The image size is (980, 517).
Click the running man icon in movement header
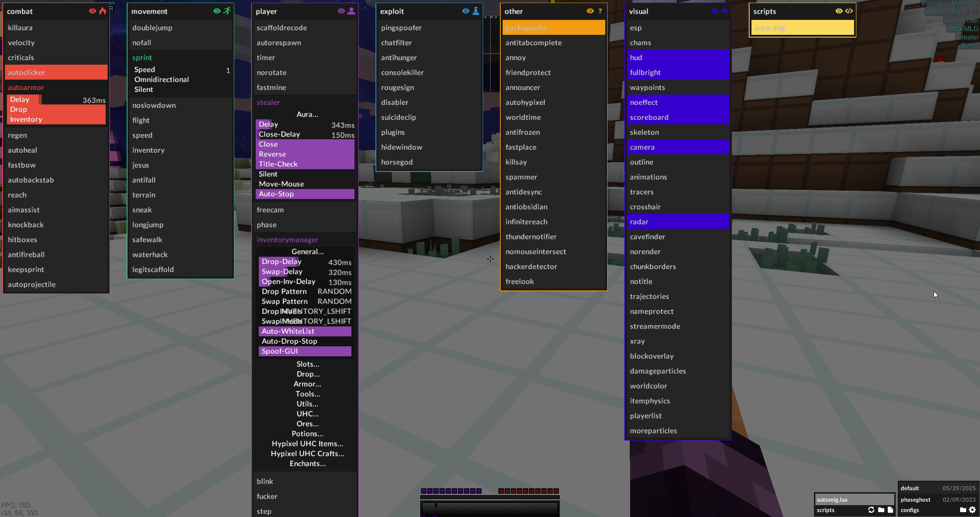pos(227,11)
